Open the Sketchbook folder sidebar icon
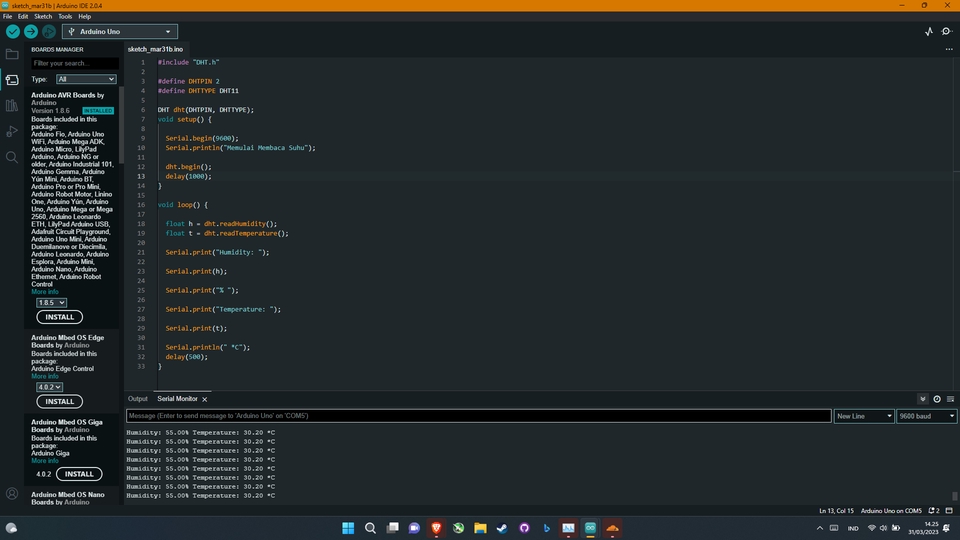Image resolution: width=960 pixels, height=540 pixels. click(12, 54)
